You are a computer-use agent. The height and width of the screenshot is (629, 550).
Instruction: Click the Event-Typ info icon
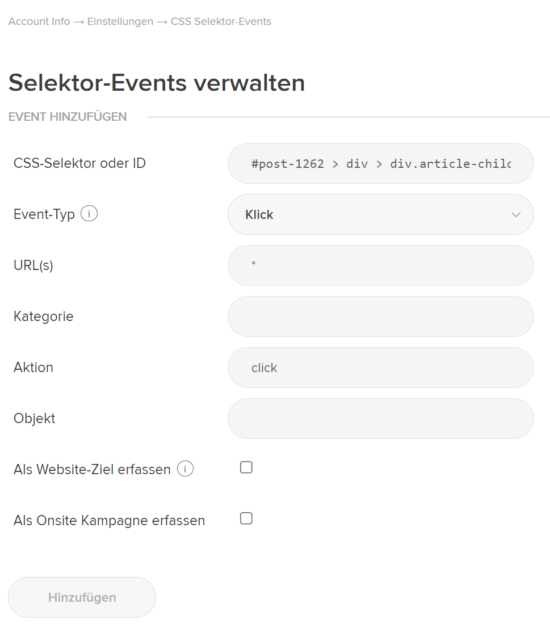[x=89, y=213]
